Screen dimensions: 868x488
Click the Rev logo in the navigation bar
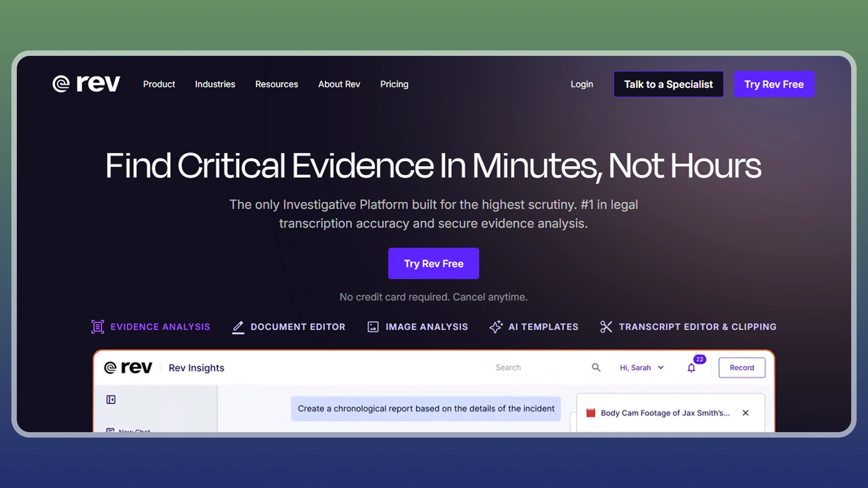pos(86,84)
